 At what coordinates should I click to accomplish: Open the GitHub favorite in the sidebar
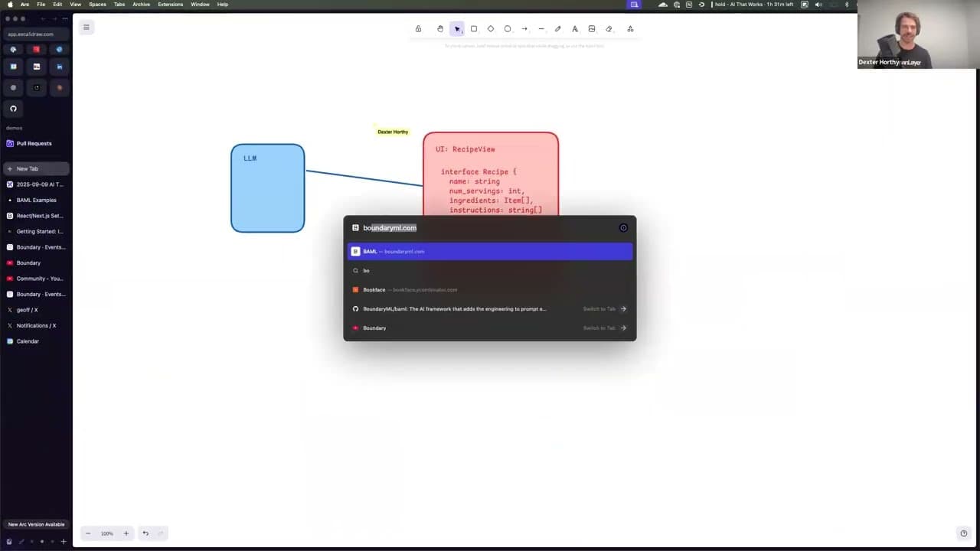pos(13,109)
